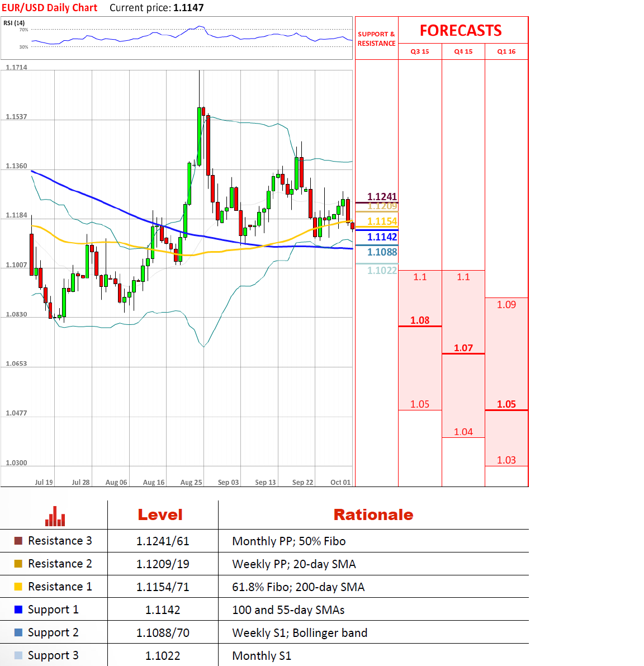The width and height of the screenshot is (644, 666).
Task: Click the 1.0300 price axis label
Action: 16,462
